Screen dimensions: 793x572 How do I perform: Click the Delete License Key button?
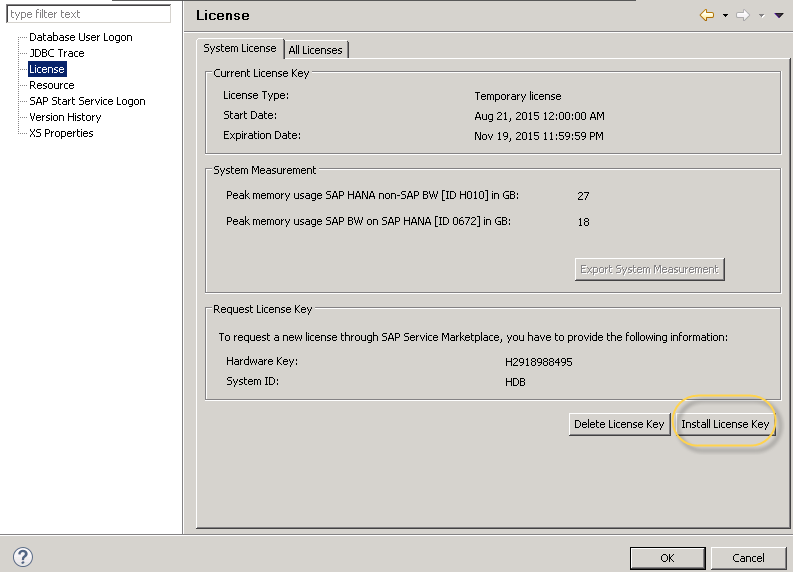[x=619, y=424]
